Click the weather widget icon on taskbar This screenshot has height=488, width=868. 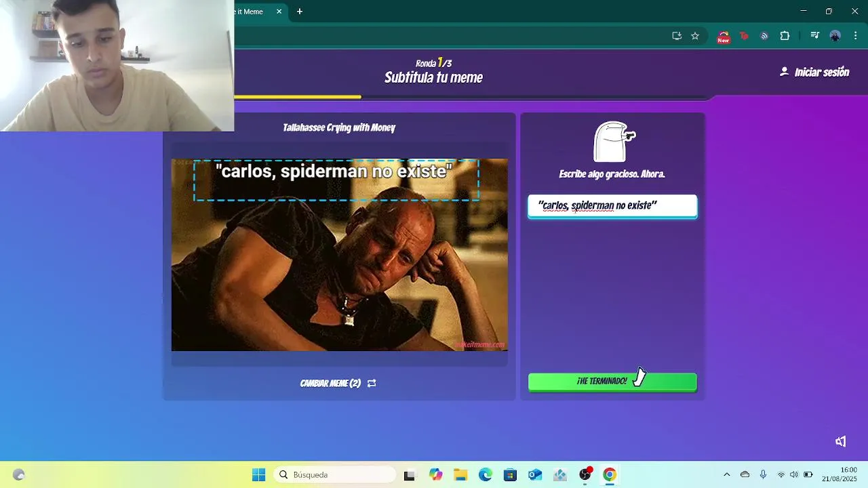(x=18, y=475)
